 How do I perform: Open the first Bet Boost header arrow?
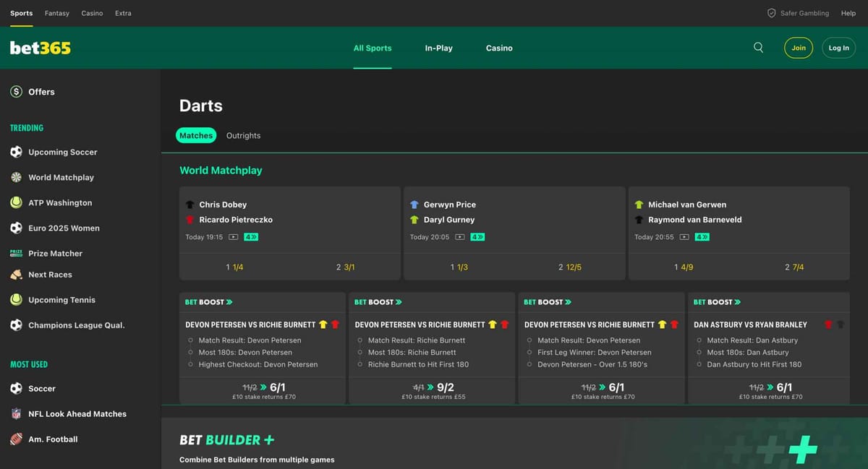pyautogui.click(x=229, y=302)
